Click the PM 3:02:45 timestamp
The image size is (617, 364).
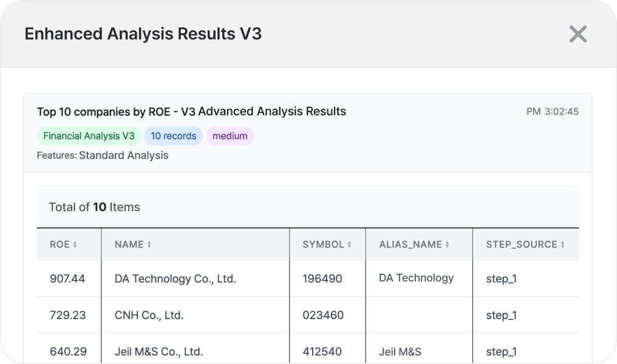click(553, 112)
